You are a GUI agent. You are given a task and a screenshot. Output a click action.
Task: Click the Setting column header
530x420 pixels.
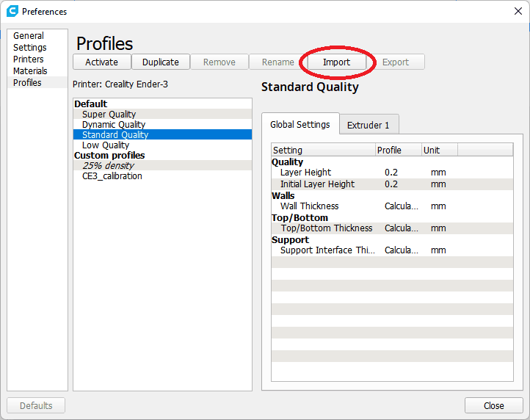323,150
